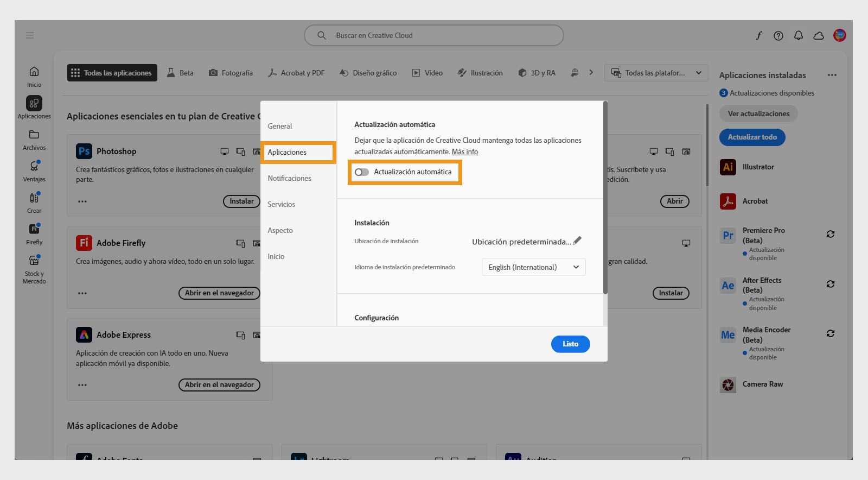Select the Ilustración category tab
The width and height of the screenshot is (868, 480).
(x=480, y=73)
